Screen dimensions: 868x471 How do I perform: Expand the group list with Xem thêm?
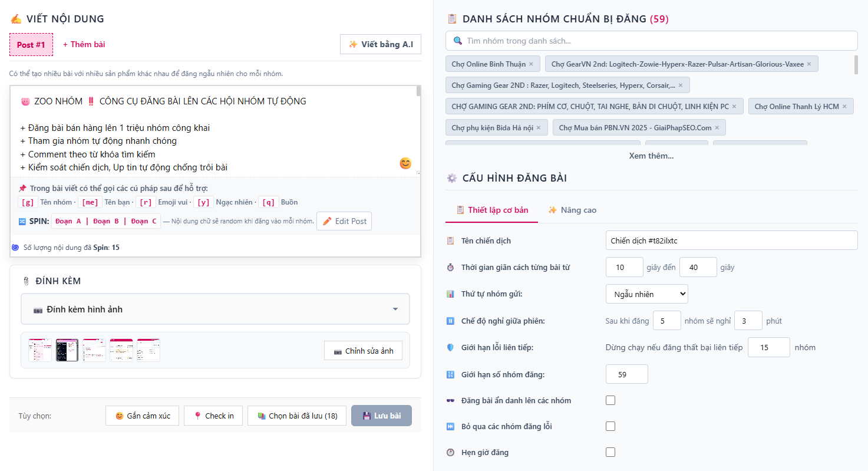click(651, 156)
